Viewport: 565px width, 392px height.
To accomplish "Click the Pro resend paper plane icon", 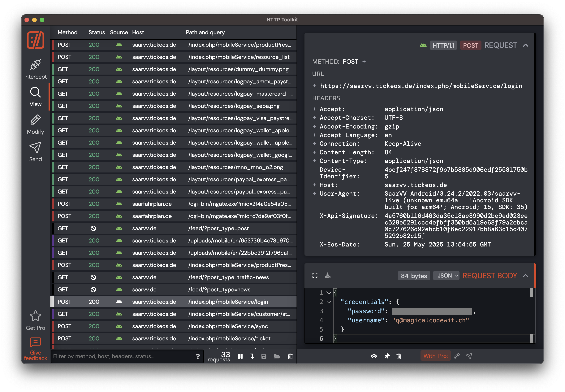I will tap(469, 356).
